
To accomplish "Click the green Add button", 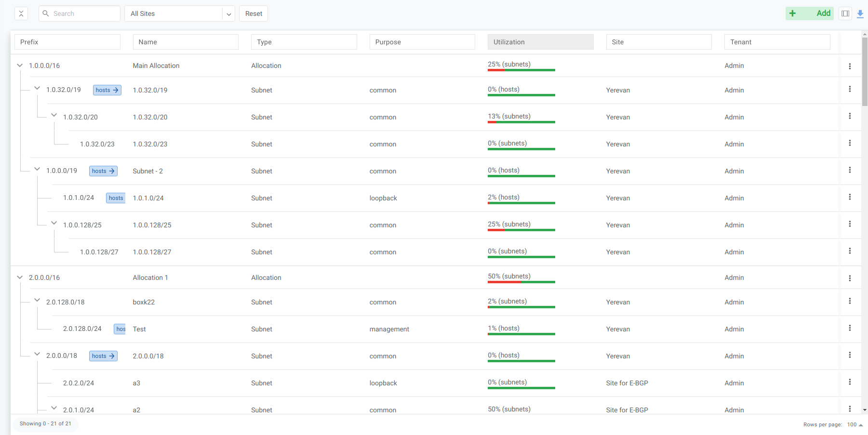I will [x=810, y=13].
